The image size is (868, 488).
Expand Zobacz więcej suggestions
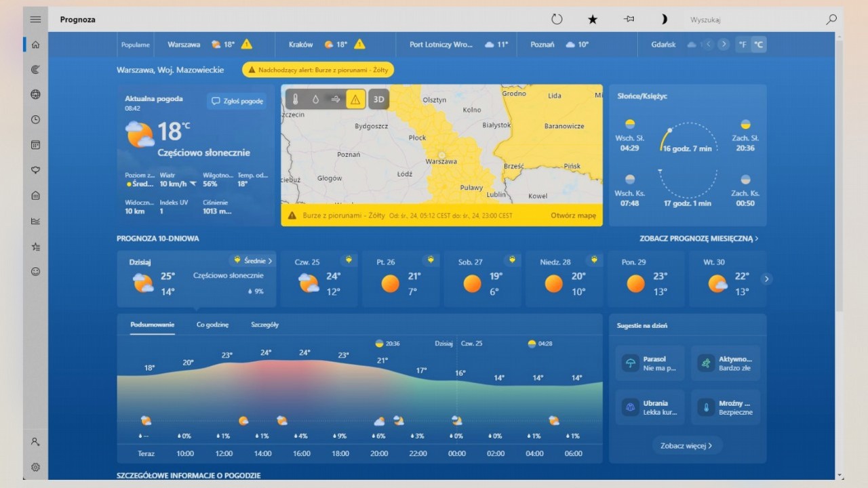pyautogui.click(x=687, y=445)
